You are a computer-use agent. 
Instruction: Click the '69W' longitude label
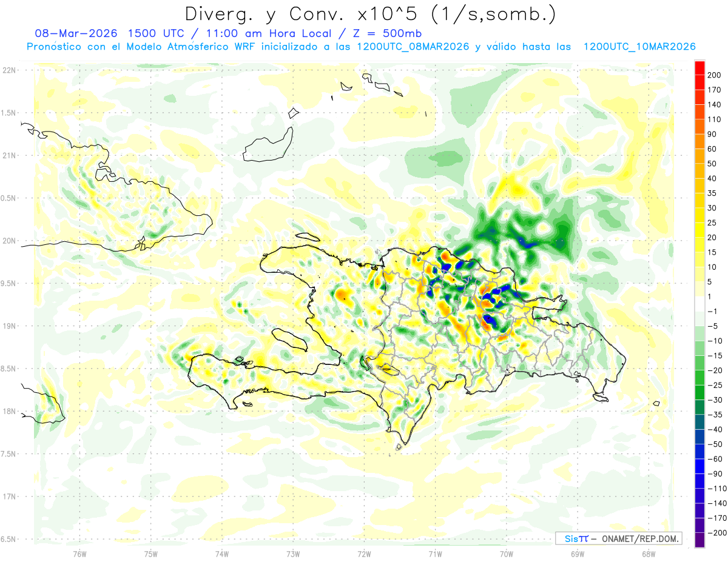577,554
